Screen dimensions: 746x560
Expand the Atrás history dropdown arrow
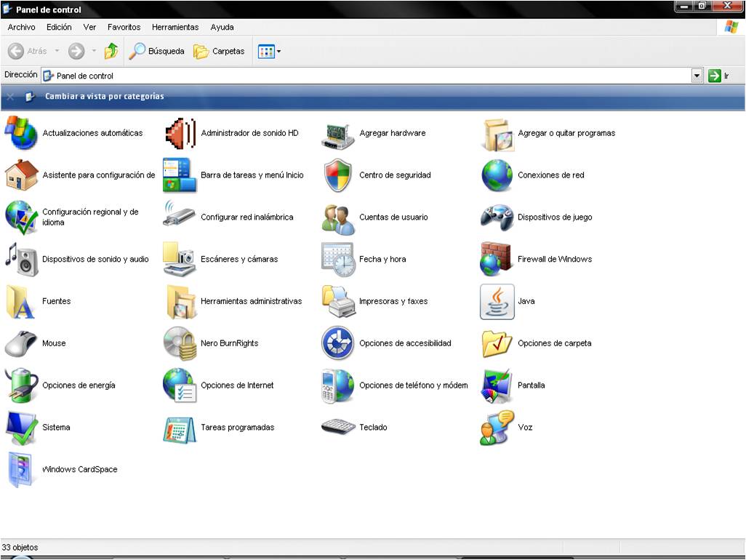tap(57, 52)
